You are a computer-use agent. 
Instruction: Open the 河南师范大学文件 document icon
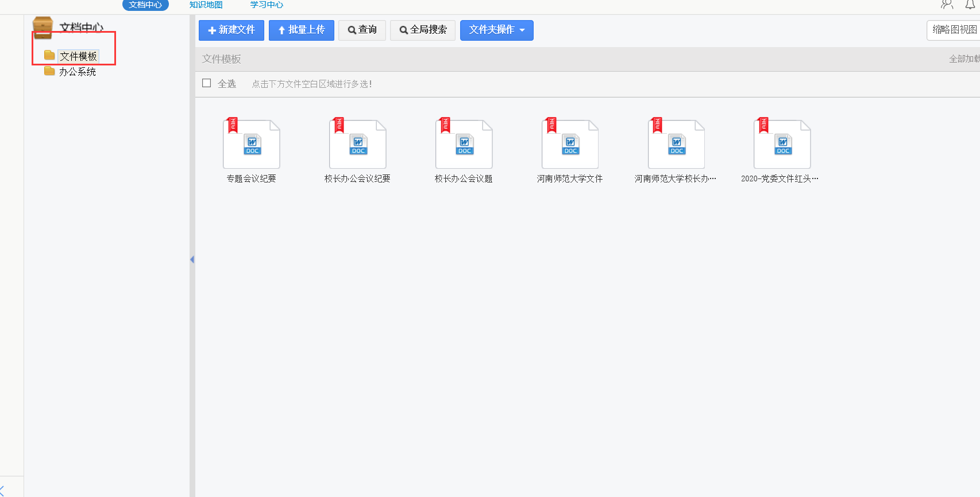(570, 144)
